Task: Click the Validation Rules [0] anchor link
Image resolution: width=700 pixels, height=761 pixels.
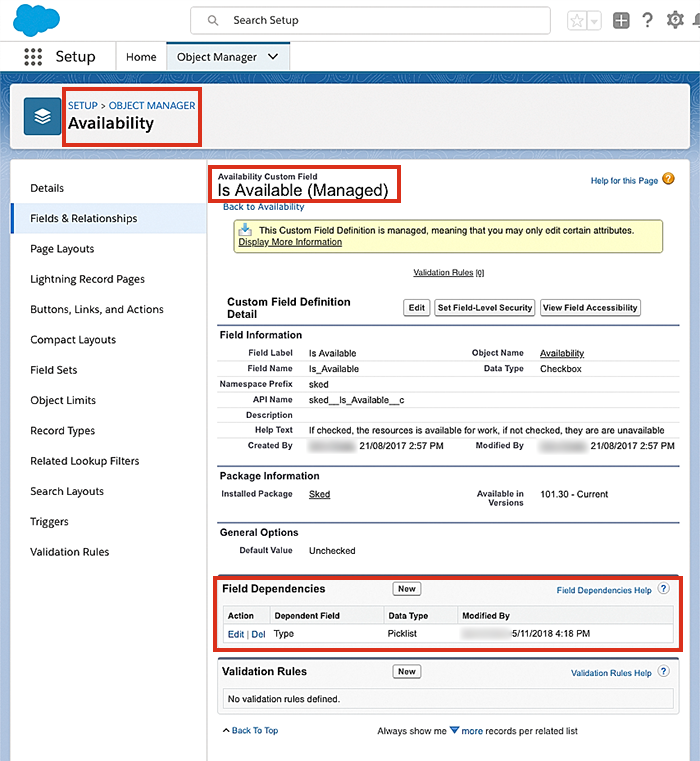Action: 449,272
